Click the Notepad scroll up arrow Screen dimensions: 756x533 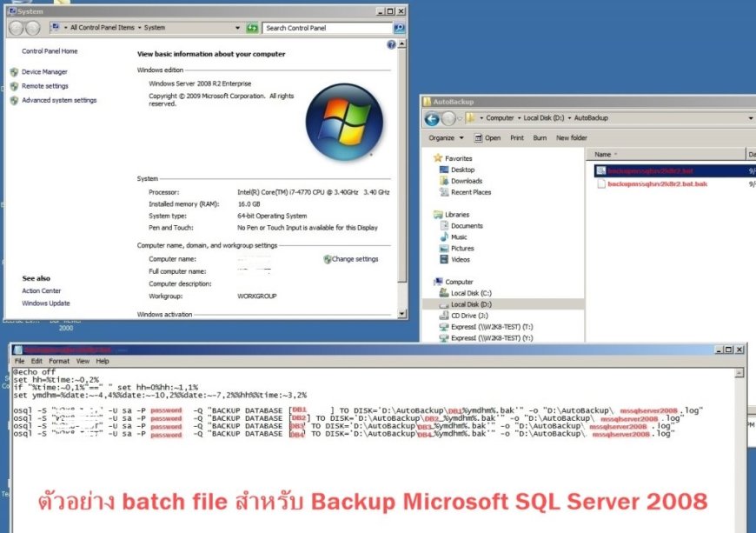tap(739, 373)
